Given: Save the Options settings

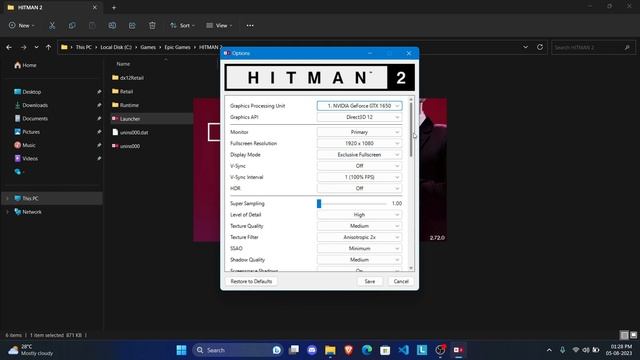Looking at the screenshot, I should coord(370,281).
